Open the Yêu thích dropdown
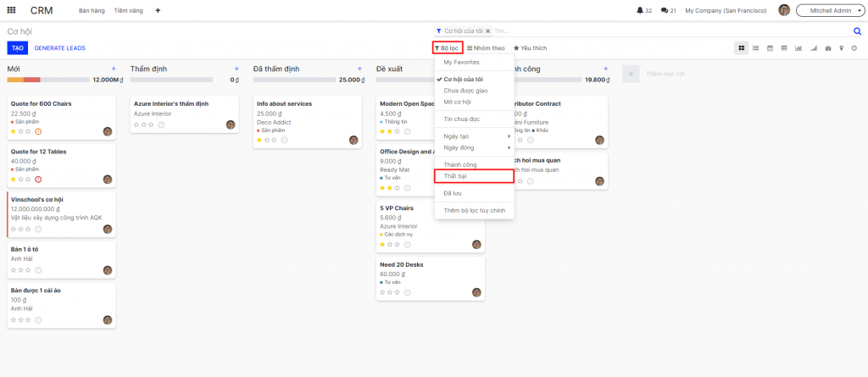The height and width of the screenshot is (377, 868). click(x=531, y=48)
